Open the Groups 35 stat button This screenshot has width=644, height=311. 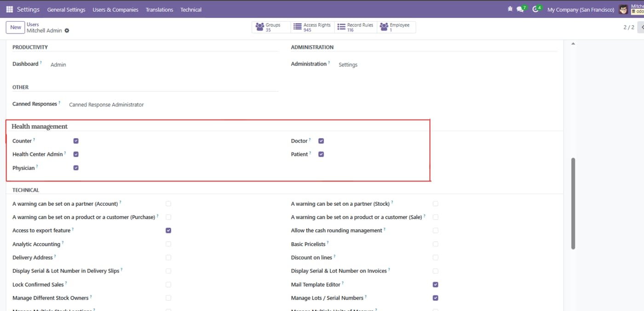(x=271, y=27)
